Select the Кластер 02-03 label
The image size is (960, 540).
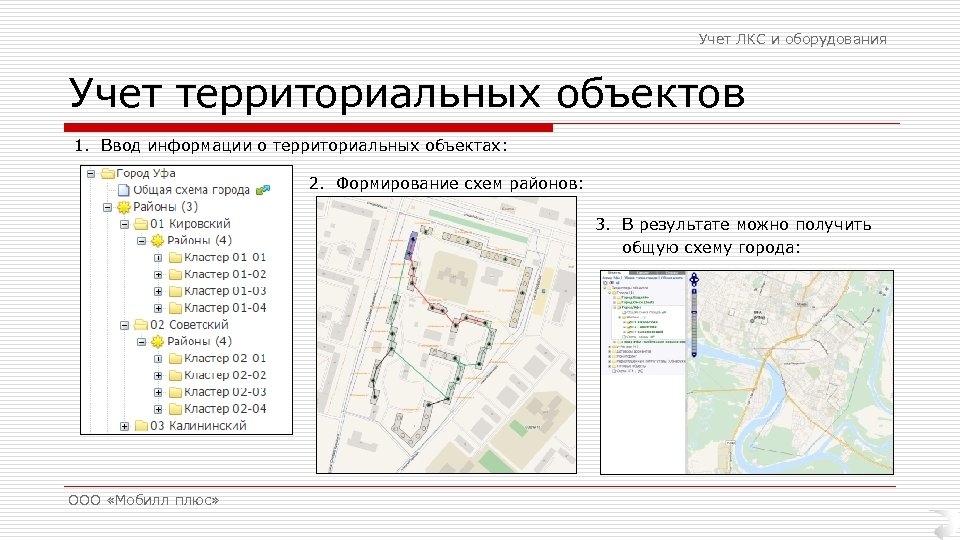pos(225,392)
